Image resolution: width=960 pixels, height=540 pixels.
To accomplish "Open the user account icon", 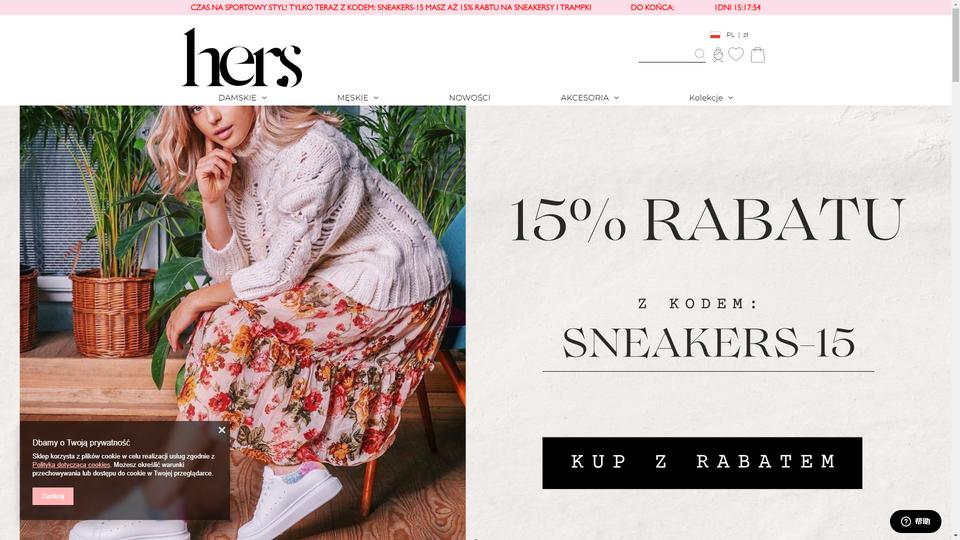I will click(x=718, y=55).
